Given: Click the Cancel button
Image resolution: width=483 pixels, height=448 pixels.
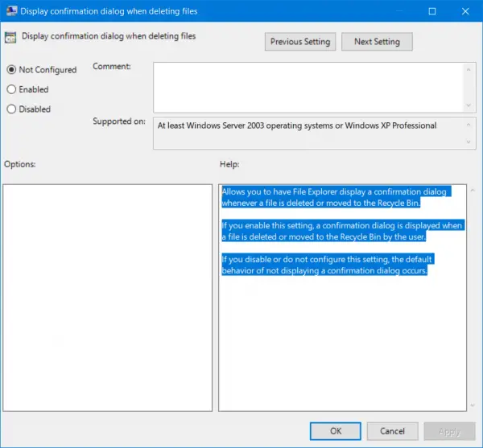Looking at the screenshot, I should (x=393, y=431).
